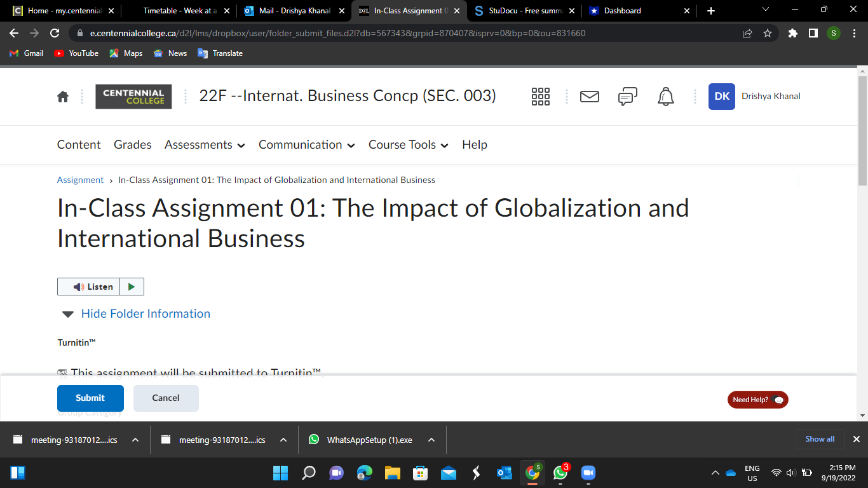Screen dimensions: 868x488
Task: Click the Submit button
Action: click(90, 398)
